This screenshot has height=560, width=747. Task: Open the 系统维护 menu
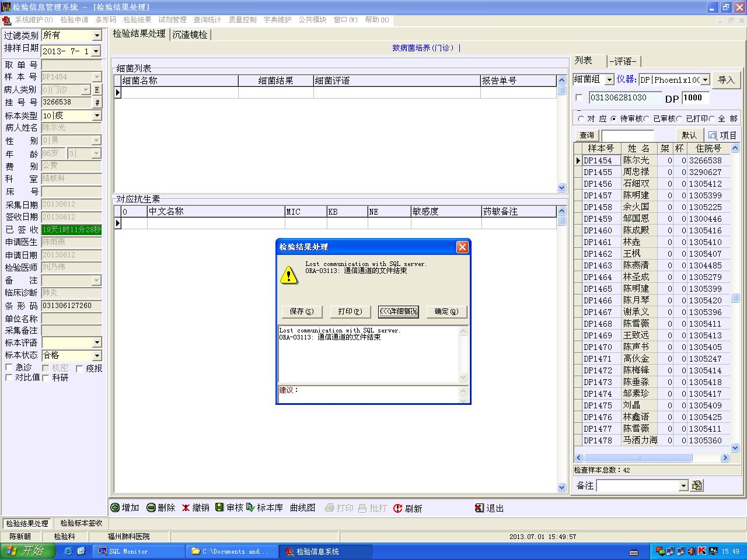click(34, 20)
